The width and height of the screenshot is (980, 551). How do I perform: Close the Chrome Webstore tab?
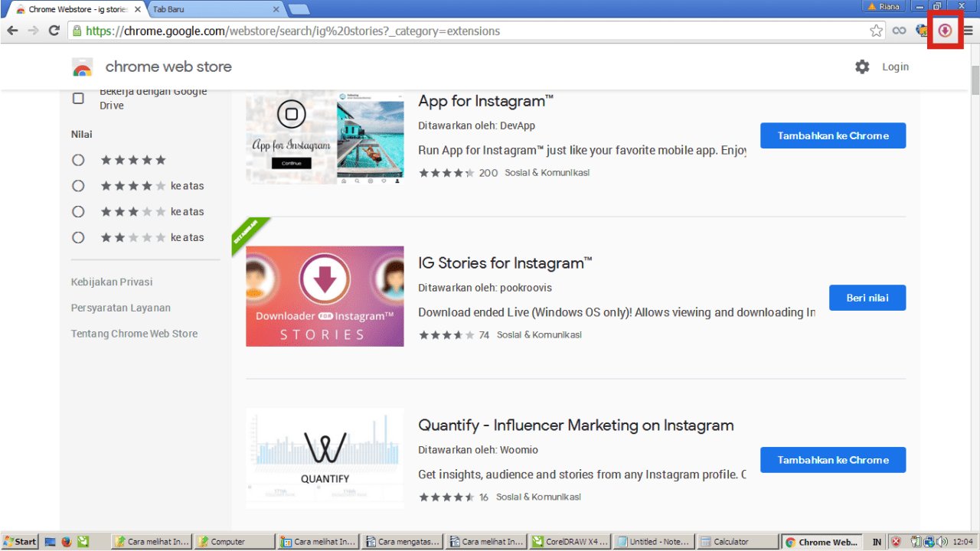point(136,9)
